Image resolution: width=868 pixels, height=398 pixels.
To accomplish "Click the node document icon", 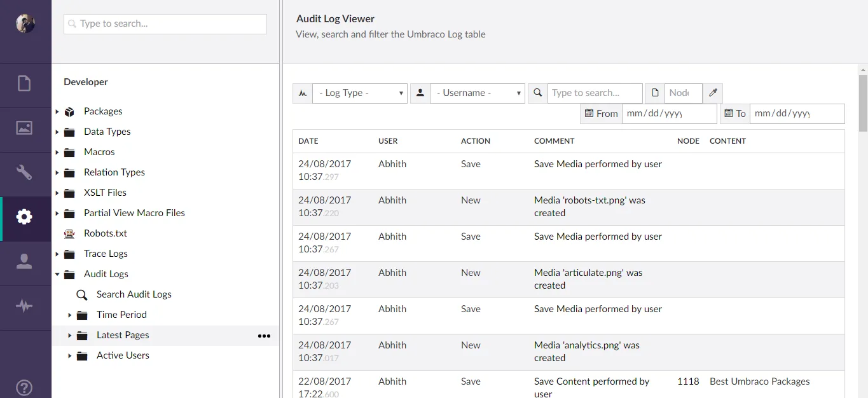I will (655, 93).
